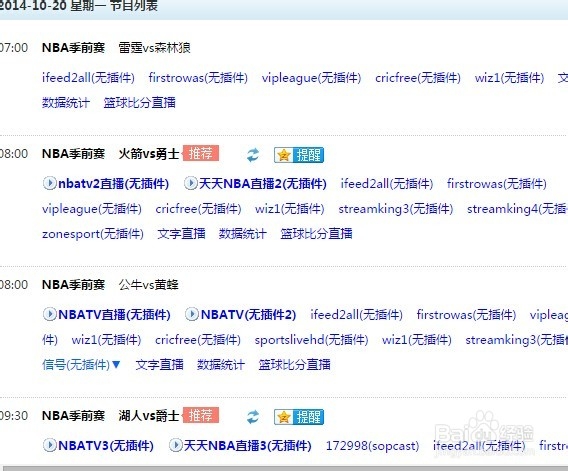Open firstrowas(无插件) for 火箭vs勇士
568x471 pixels.
[497, 183]
